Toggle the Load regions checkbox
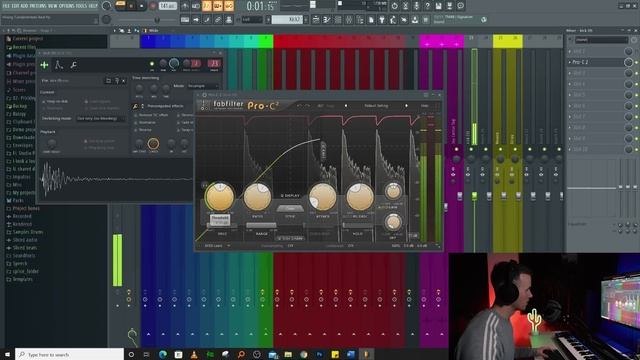This screenshot has height=360, width=640. click(x=87, y=101)
